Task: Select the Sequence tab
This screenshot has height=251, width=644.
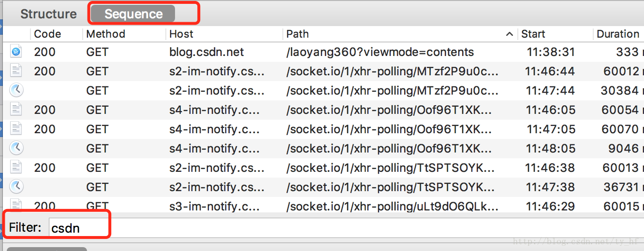Action: pos(133,14)
